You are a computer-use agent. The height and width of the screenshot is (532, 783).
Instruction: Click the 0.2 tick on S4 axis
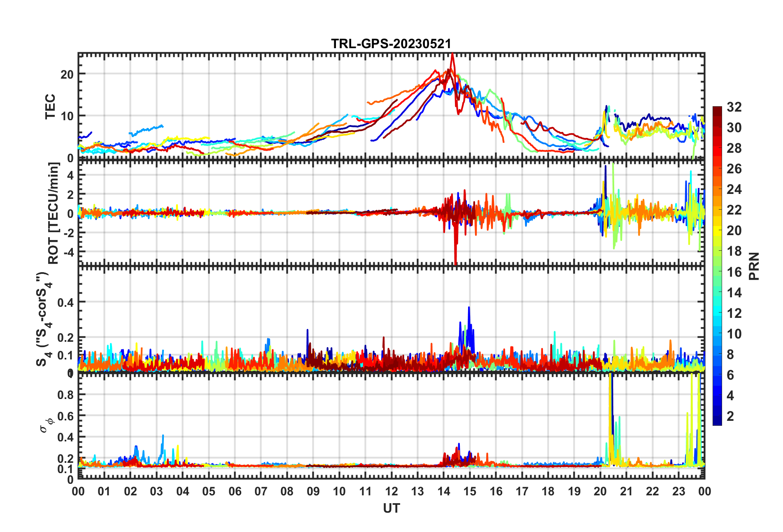pos(66,338)
